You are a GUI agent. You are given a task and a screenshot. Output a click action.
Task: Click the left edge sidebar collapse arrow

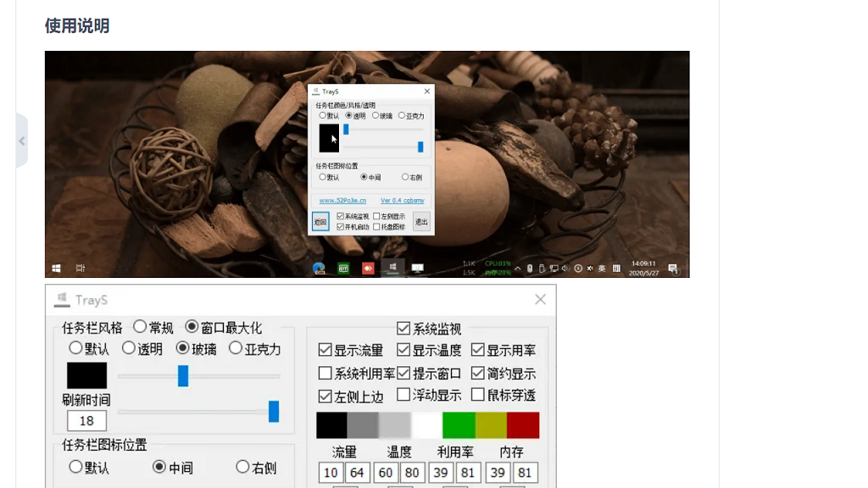(22, 141)
